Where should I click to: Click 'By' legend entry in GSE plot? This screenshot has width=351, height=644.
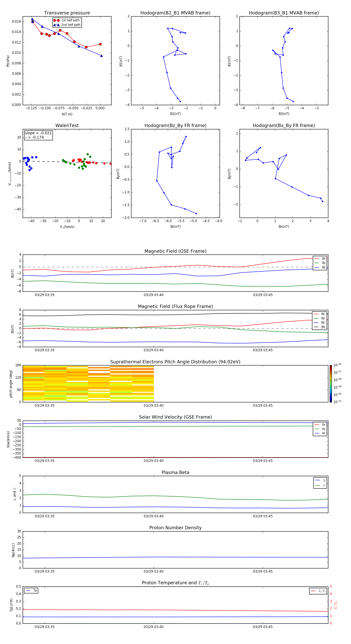pyautogui.click(x=320, y=263)
